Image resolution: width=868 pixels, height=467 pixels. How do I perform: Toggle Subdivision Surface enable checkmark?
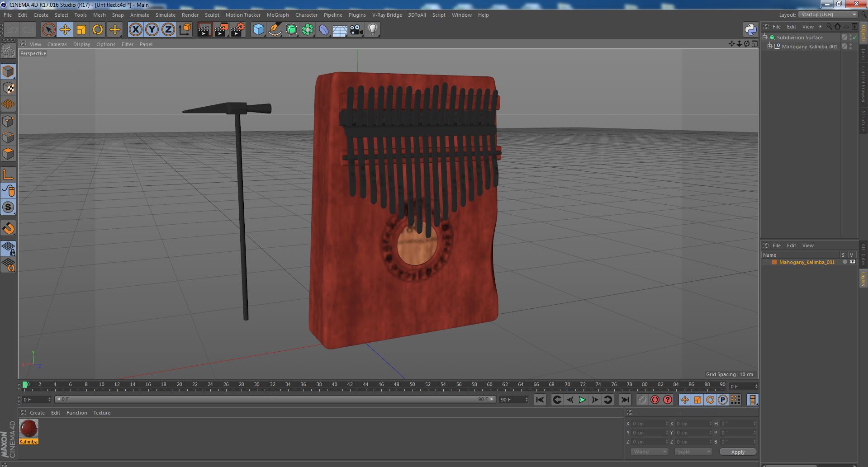coord(854,38)
